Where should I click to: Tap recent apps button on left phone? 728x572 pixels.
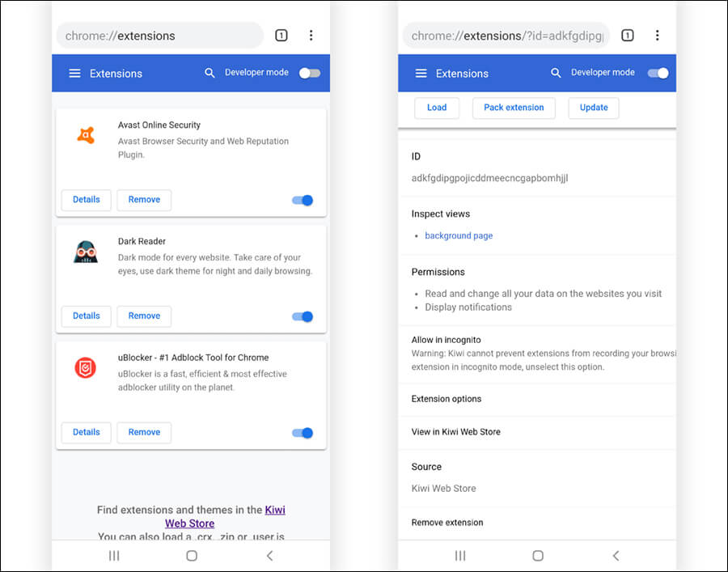click(114, 555)
